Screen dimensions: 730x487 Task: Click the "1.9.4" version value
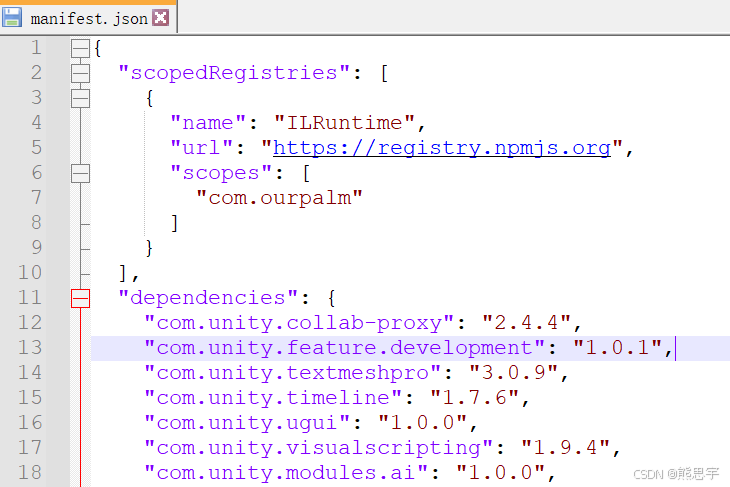point(565,448)
